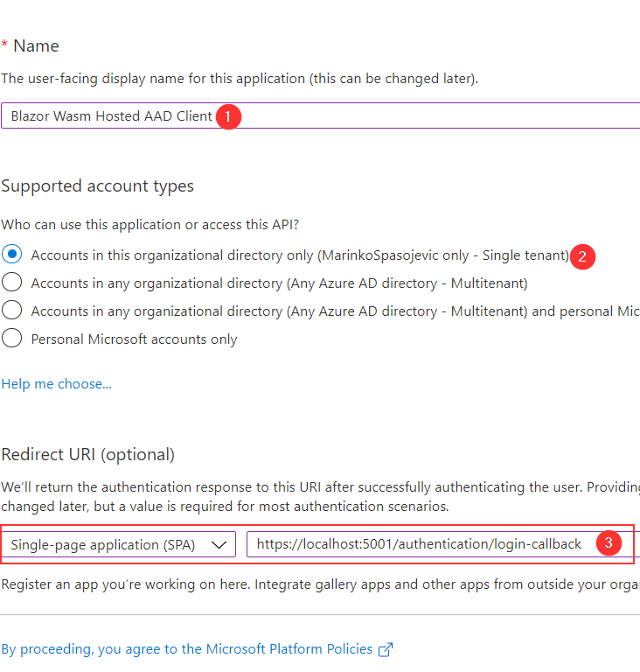The width and height of the screenshot is (640, 672).
Task: Click the Name field label
Action: click(36, 45)
